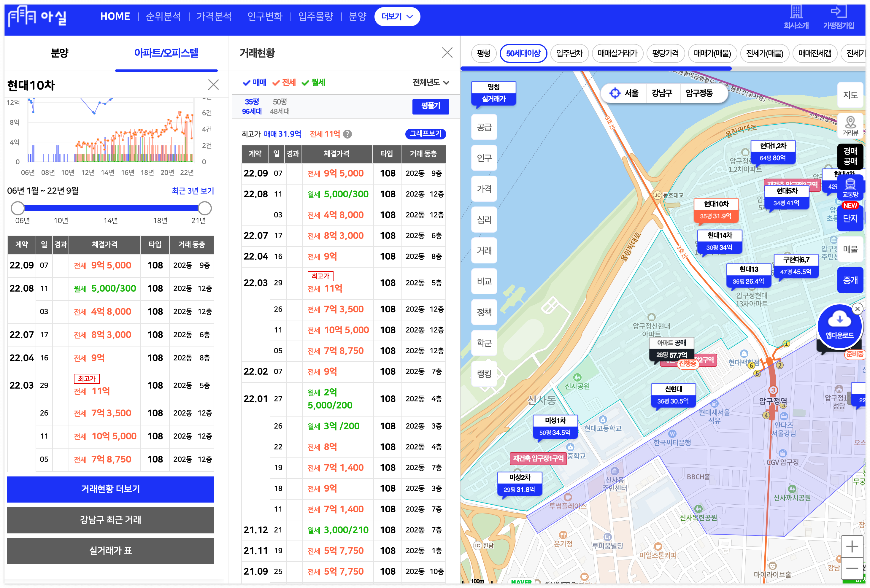
Task: Switch to the 아파트/오피스텔 tab
Action: (x=166, y=53)
